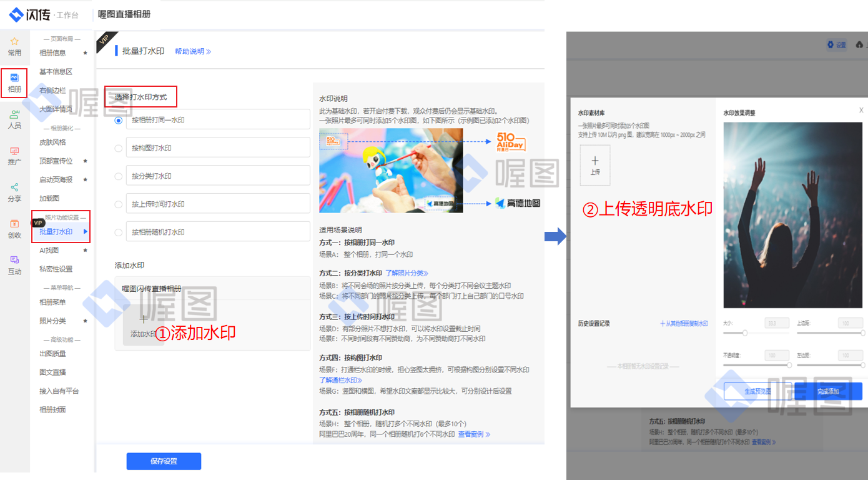Open 顶部宣传位 menu entry
Image resolution: width=868 pixels, height=480 pixels.
56,161
